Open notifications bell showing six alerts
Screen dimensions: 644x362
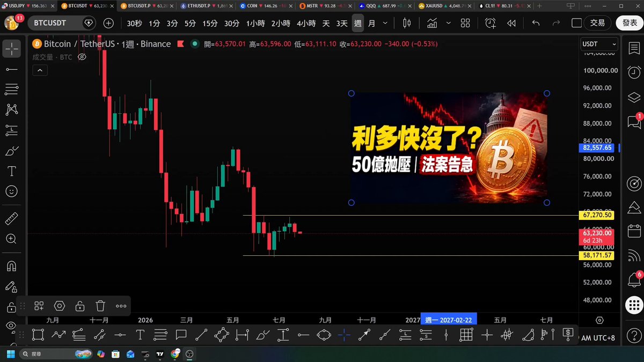click(x=634, y=279)
